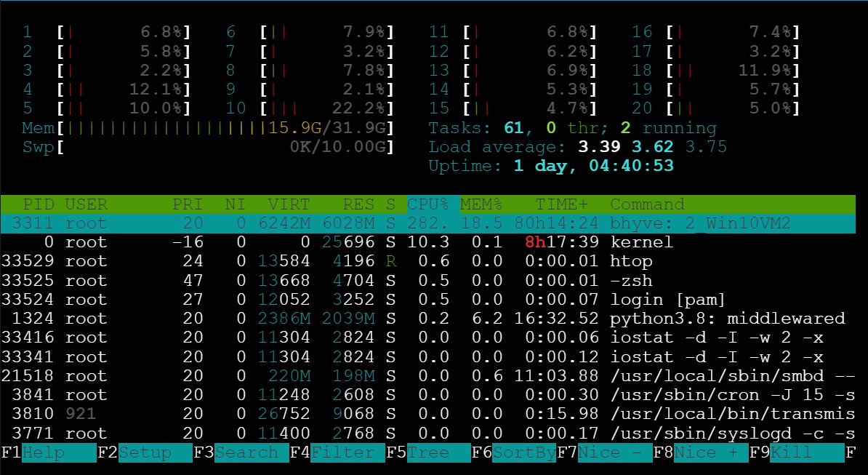Click the Uptime value 1 day, 04:40:53
Image resolution: width=868 pixels, height=475 pixels.
coord(593,166)
